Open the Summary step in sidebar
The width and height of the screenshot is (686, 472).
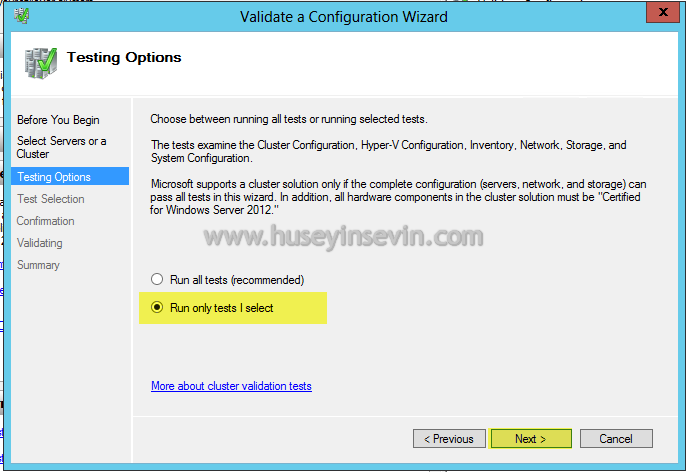38,265
